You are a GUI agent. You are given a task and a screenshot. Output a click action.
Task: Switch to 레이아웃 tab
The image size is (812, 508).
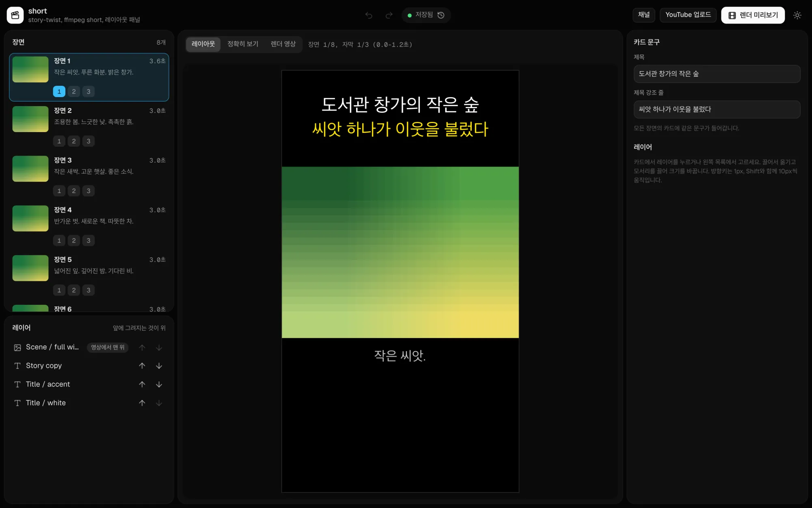pyautogui.click(x=203, y=44)
